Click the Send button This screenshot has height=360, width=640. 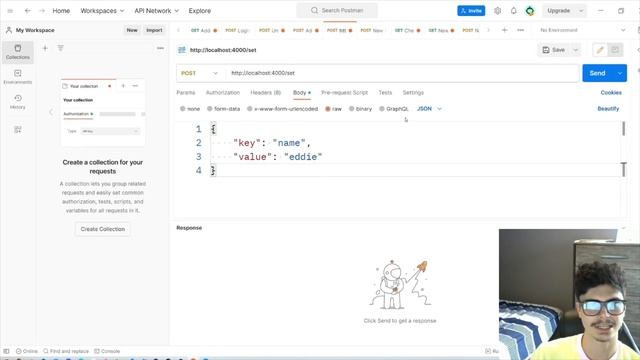597,73
